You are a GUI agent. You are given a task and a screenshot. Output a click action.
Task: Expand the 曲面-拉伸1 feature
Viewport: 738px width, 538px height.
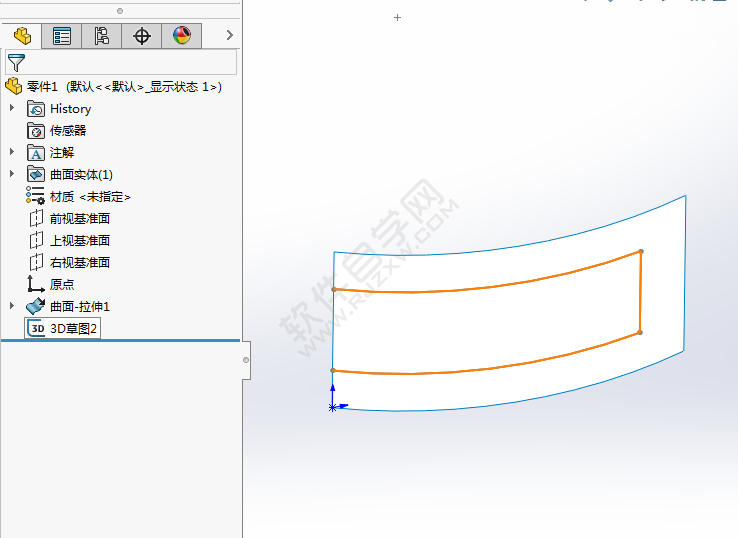[x=12, y=306]
